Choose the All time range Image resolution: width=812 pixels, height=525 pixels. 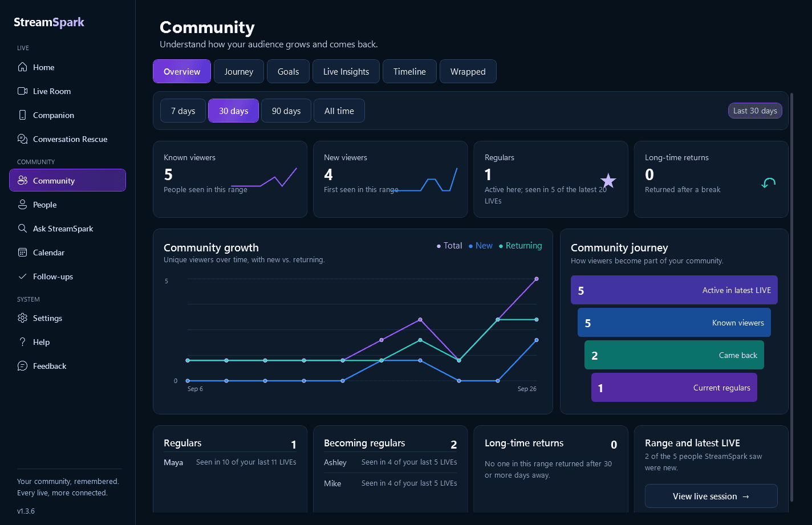click(339, 111)
